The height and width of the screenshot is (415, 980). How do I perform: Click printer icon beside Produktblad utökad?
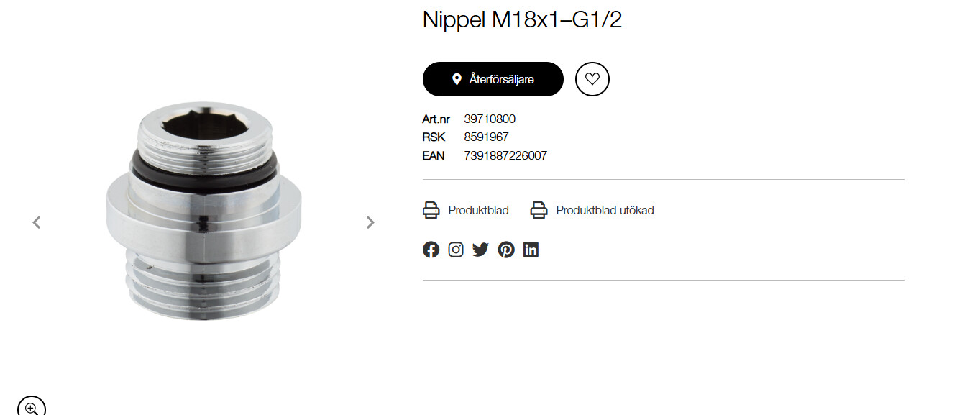click(539, 210)
